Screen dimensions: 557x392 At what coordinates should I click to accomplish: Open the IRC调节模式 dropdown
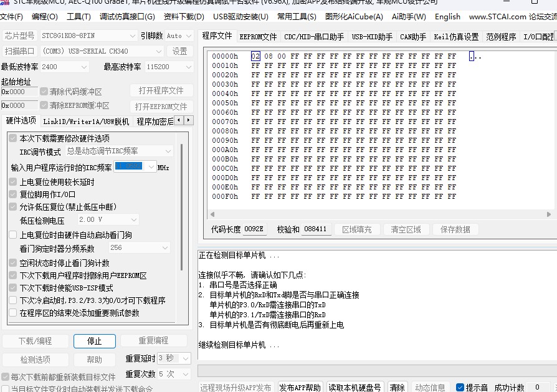coord(120,151)
